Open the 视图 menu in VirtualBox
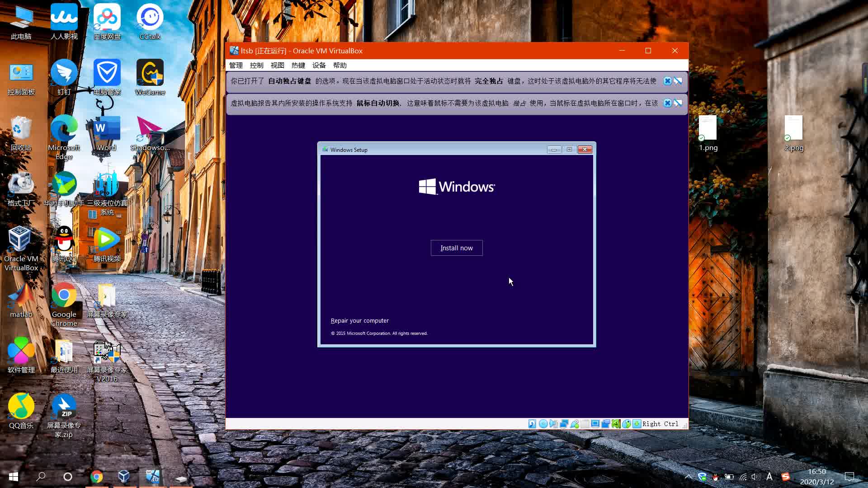This screenshot has width=868, height=488. pos(278,65)
